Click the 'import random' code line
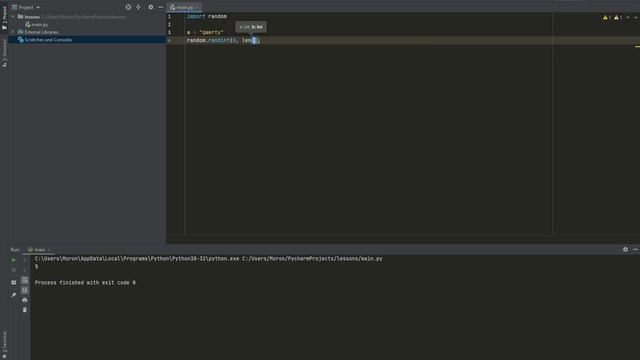Viewport: 640px width, 360px height. point(207,16)
